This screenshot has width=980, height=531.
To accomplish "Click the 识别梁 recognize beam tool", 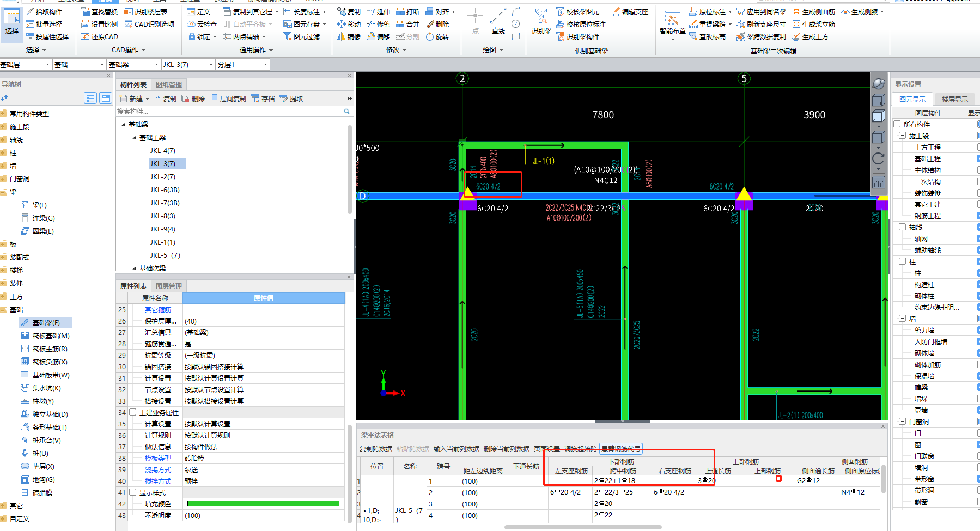I will point(541,22).
